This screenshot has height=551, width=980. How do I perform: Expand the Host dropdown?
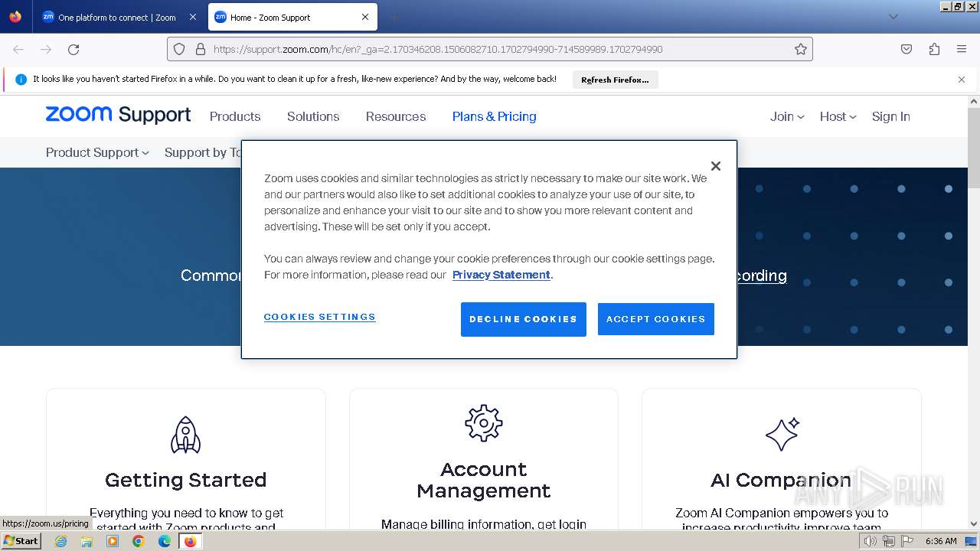tap(838, 116)
